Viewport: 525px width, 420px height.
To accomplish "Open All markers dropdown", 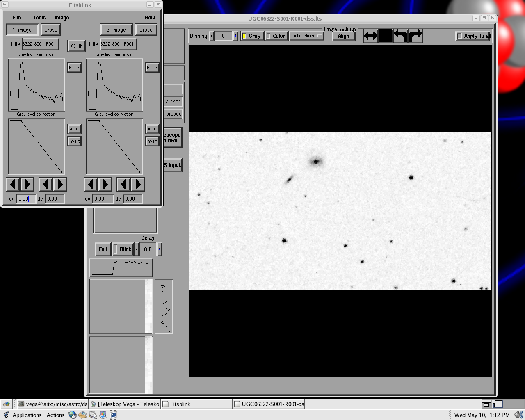I will pyautogui.click(x=307, y=36).
